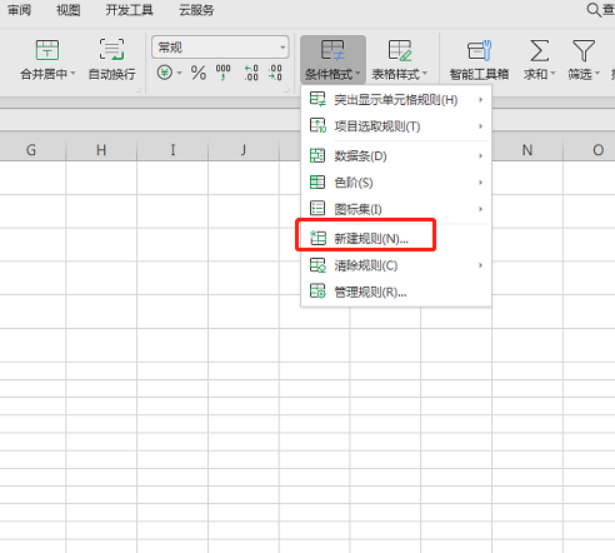Screen dimensions: 615x553
Task: Select column H header
Action: (x=101, y=150)
